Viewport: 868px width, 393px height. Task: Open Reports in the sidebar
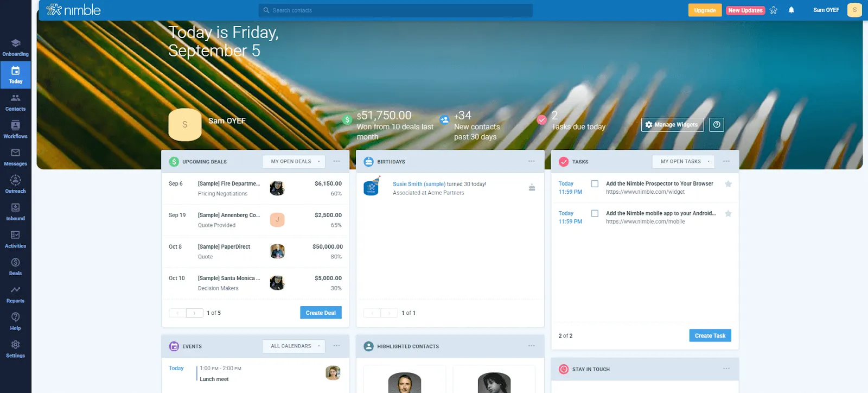pyautogui.click(x=15, y=294)
